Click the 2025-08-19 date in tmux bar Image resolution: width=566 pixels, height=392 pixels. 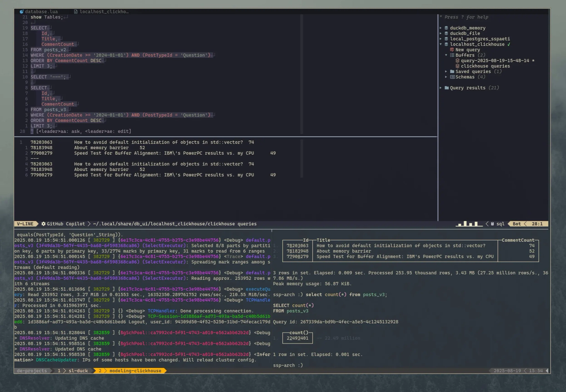pos(508,371)
